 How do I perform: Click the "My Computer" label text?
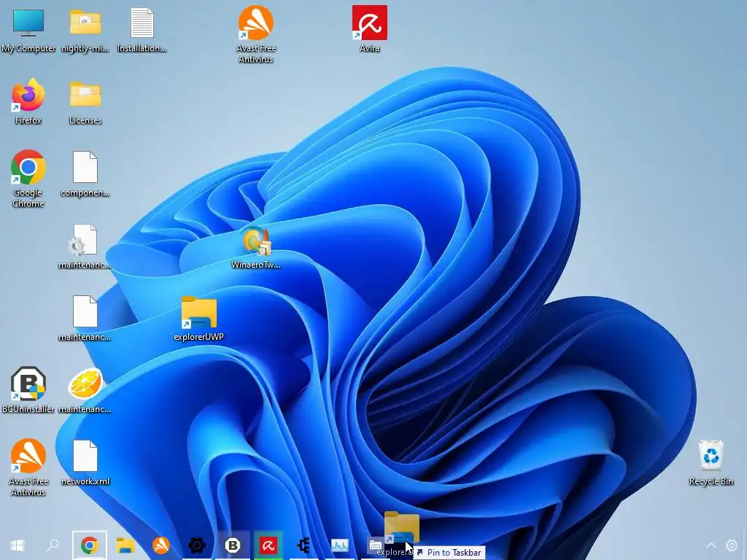click(28, 48)
